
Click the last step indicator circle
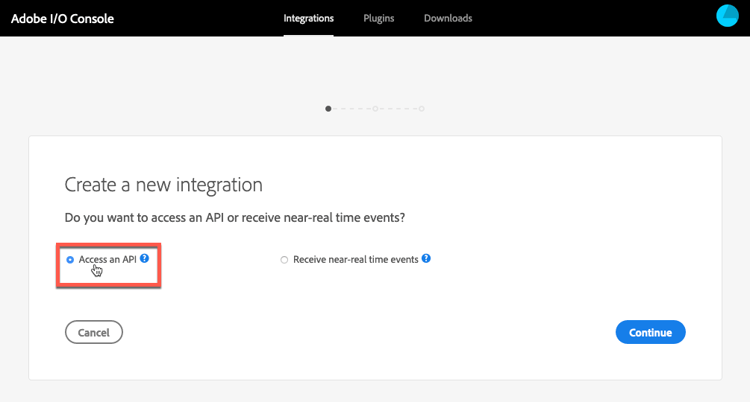coord(421,109)
